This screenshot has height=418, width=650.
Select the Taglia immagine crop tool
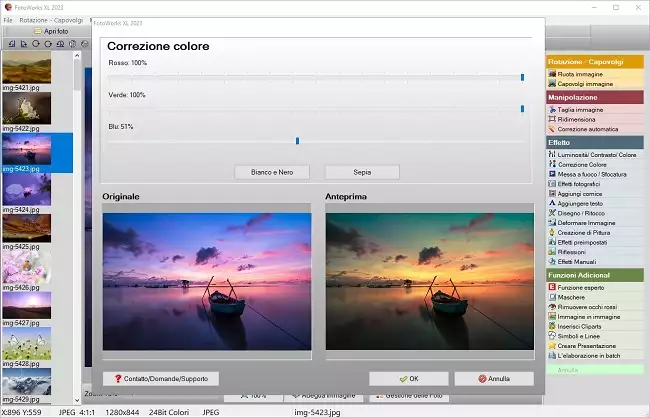[580, 109]
